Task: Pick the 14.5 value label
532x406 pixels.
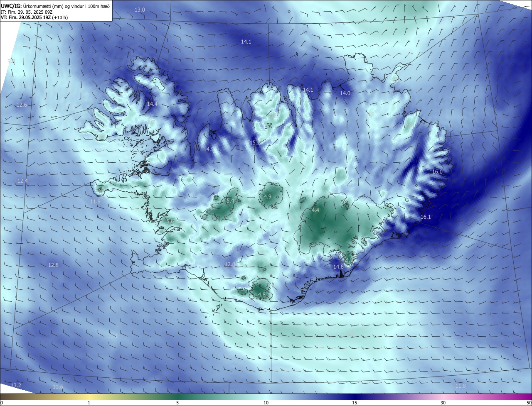Action: tap(209, 149)
